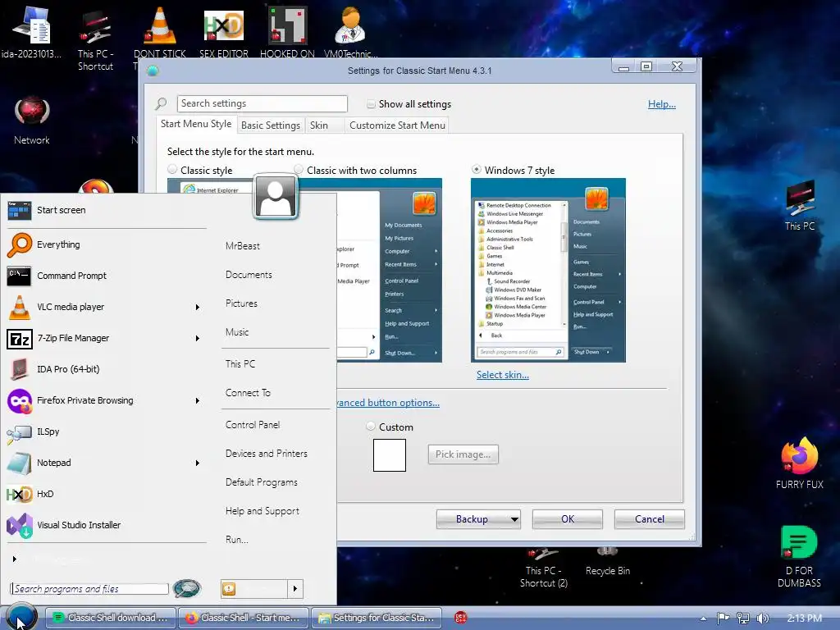Click the search magnifier button beside start menu search box
Image resolution: width=840 pixels, height=630 pixels.
[187, 588]
